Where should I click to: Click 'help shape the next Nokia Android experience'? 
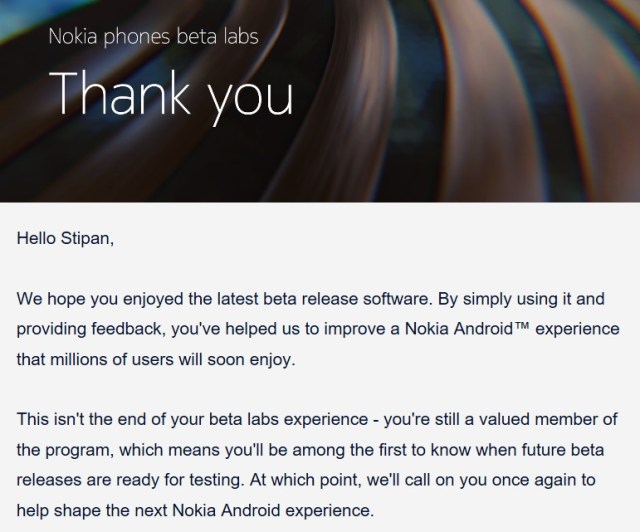point(195,511)
